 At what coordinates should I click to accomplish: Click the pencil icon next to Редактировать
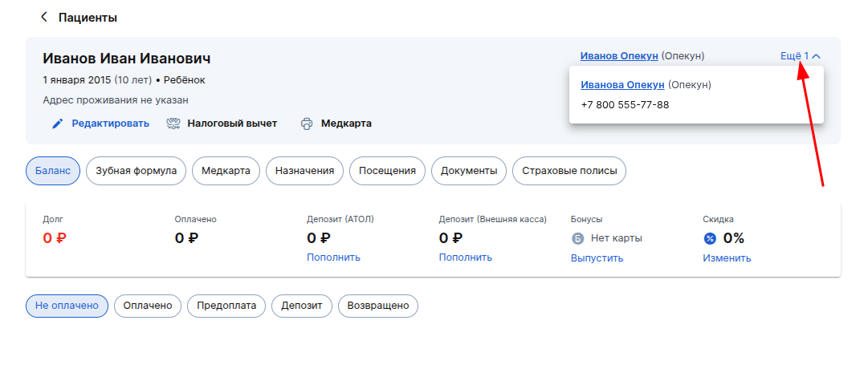58,124
